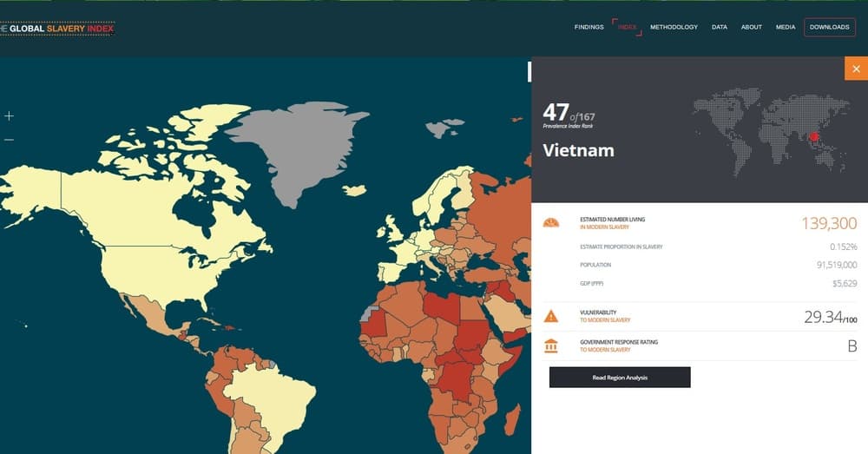Open the About page link

pos(752,27)
